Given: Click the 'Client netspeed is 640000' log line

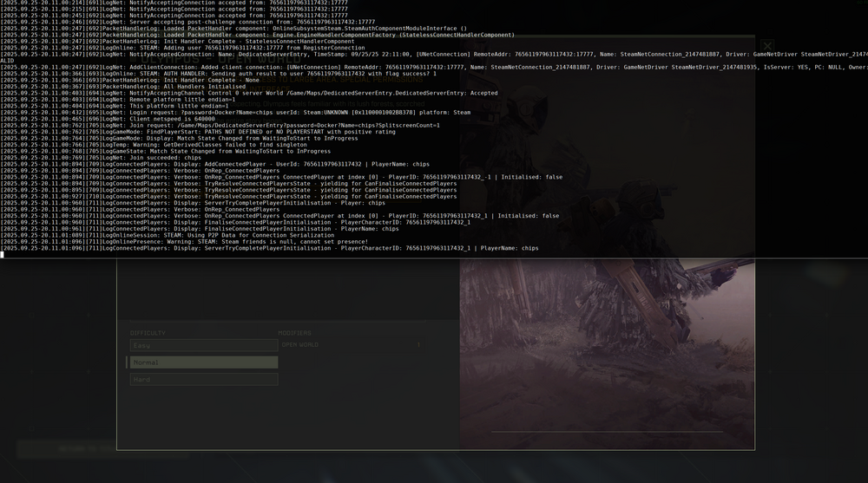Looking at the screenshot, I should [x=108, y=119].
